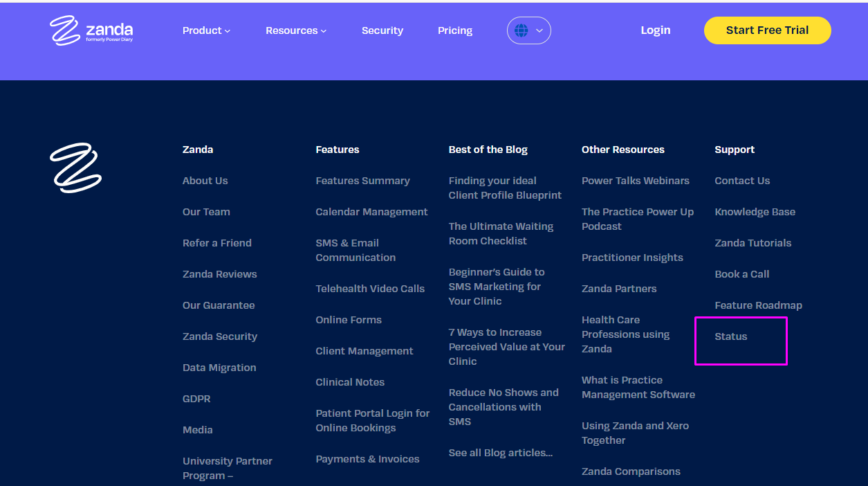
Task: Click the globe language icon
Action: (x=522, y=30)
